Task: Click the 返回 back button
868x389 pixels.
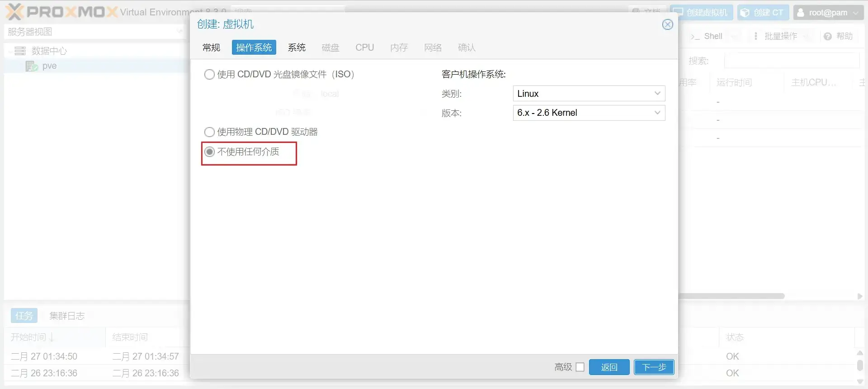Action: [609, 367]
